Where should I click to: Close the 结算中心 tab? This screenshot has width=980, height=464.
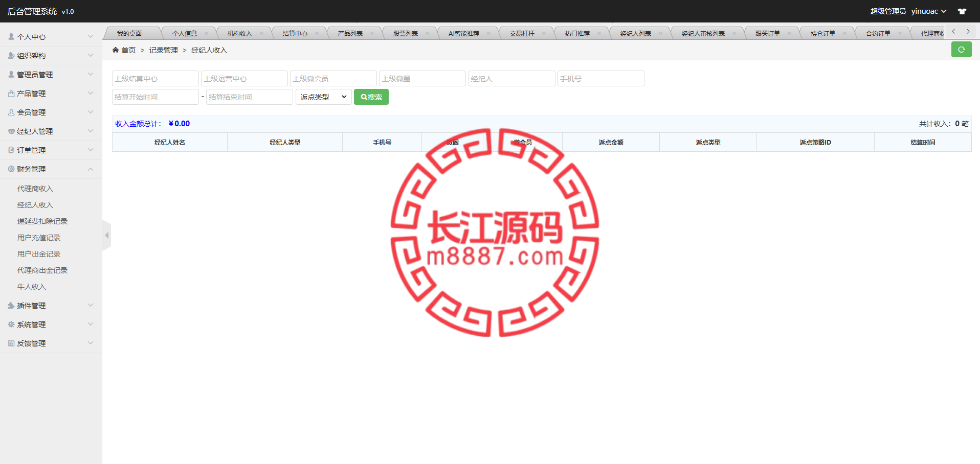tap(317, 34)
